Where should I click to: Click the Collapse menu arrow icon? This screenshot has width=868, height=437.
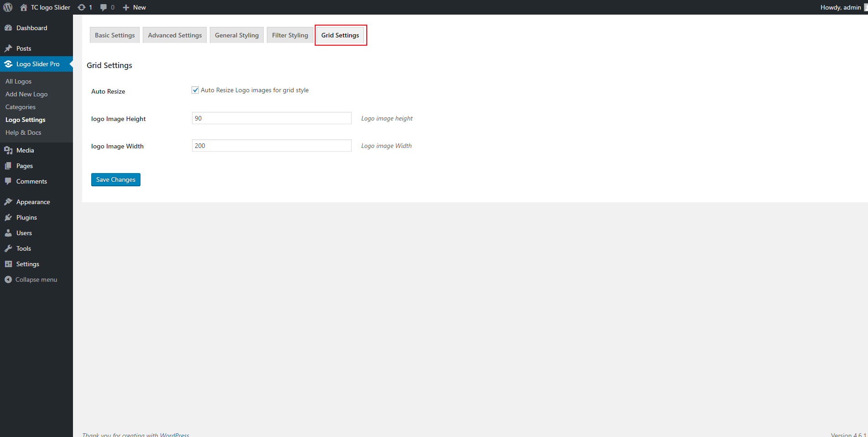point(8,279)
